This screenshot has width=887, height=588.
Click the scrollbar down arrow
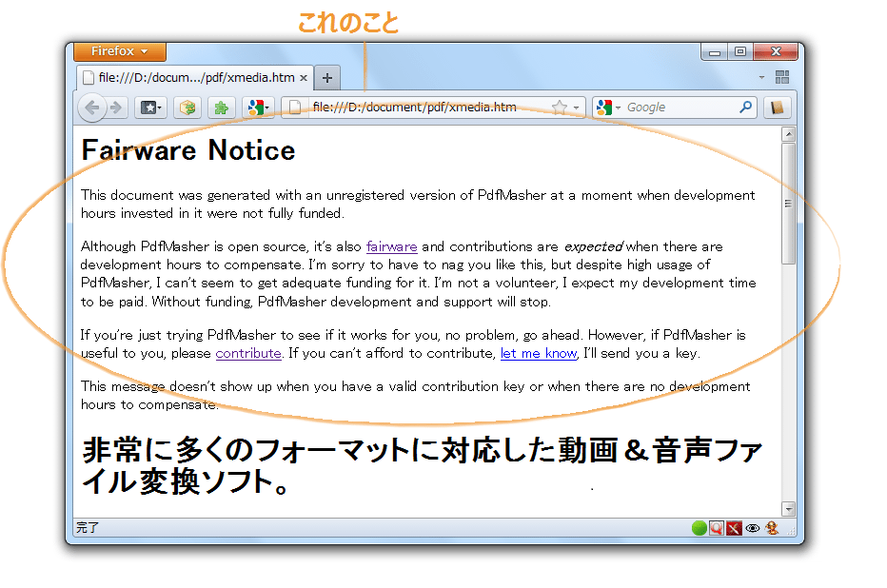[x=789, y=509]
